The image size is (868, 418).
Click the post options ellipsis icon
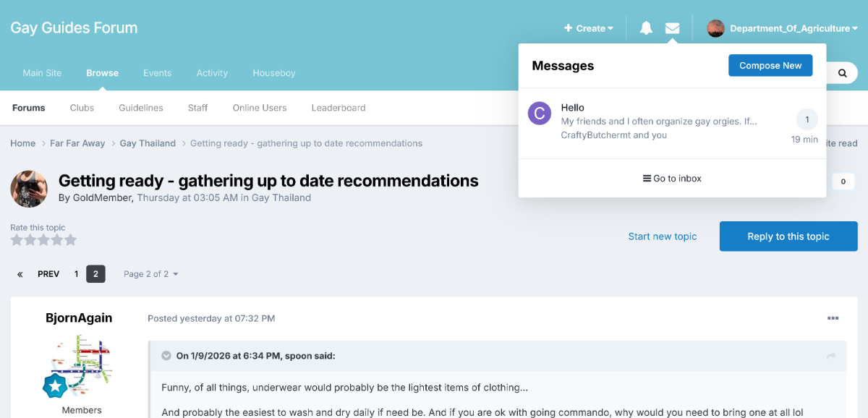click(x=833, y=318)
